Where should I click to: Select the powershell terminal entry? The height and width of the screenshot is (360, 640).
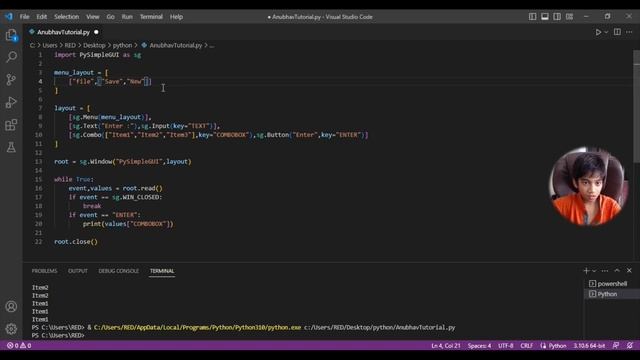coord(612,284)
